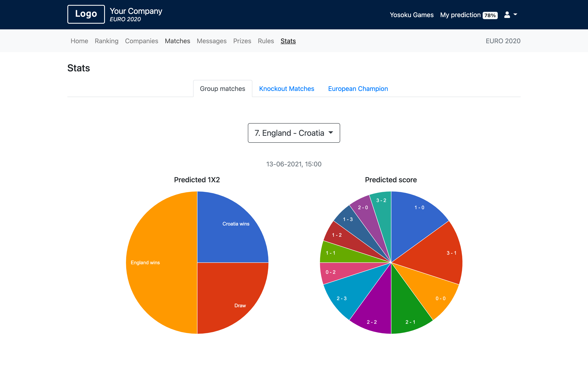Viewport: 588px width, 367px height.
Task: Switch to the Knockout Matches tab
Action: click(x=287, y=88)
